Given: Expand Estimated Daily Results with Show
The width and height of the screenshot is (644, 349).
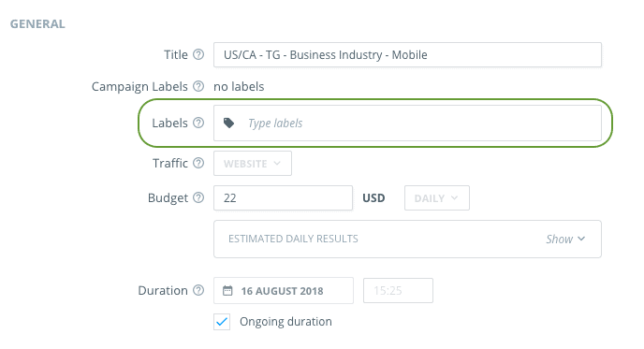Looking at the screenshot, I should [565, 239].
